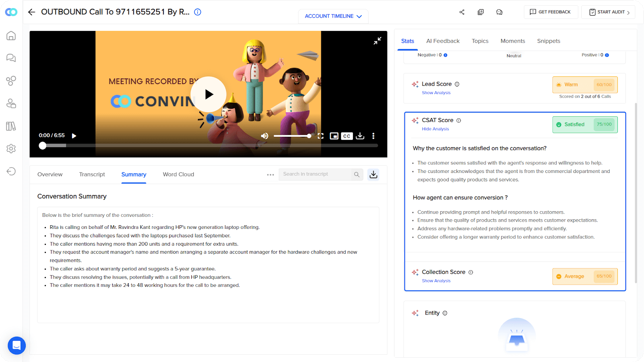Show Analysis for Lead Score

436,93
